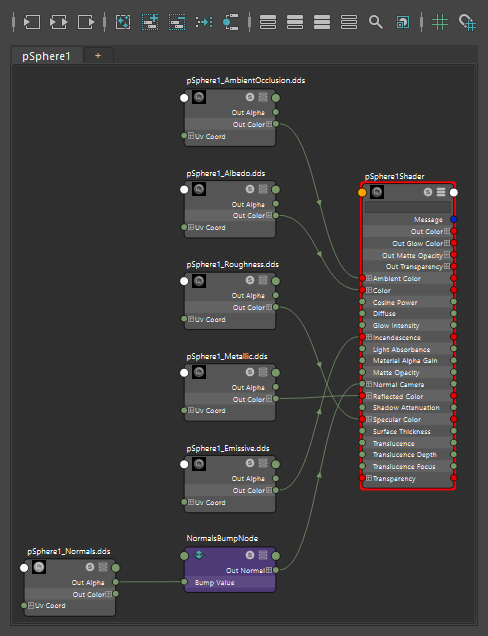Toggle the snap to grid icon
The height and width of the screenshot is (636, 488).
point(467,22)
